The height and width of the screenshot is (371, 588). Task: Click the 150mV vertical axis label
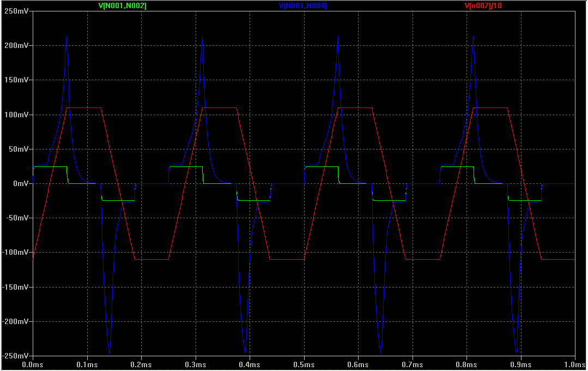(x=17, y=80)
